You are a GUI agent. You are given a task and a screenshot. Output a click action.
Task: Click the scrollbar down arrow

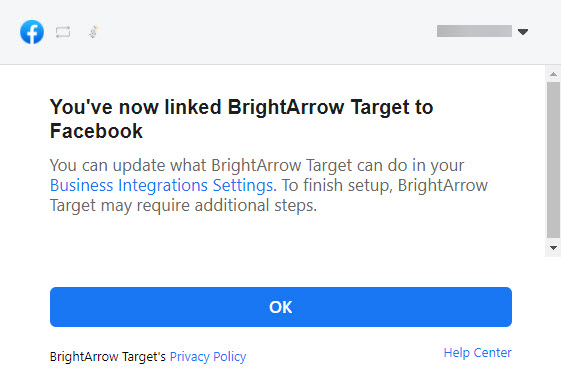coord(553,248)
